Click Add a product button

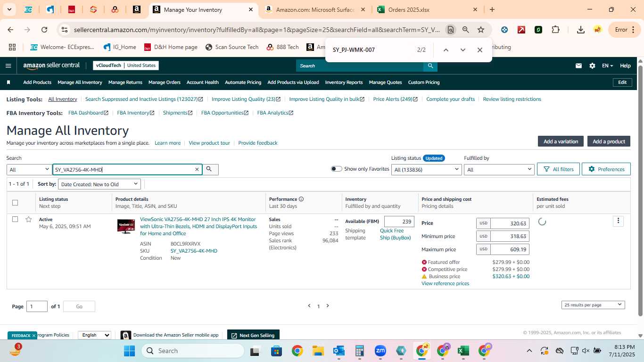[x=609, y=141]
